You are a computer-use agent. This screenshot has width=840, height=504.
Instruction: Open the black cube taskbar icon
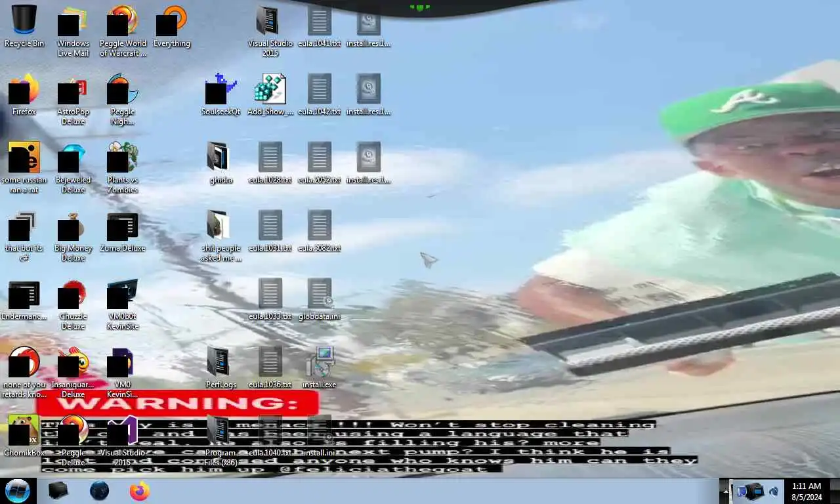[x=58, y=491]
